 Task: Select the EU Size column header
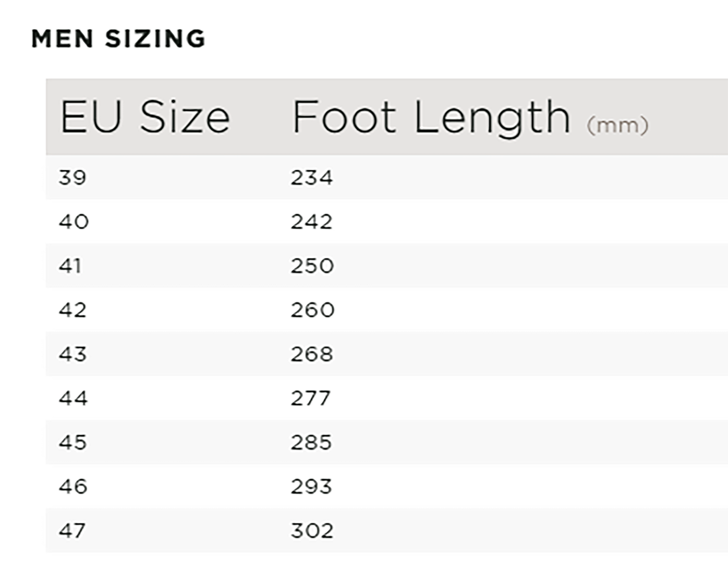[x=145, y=118]
